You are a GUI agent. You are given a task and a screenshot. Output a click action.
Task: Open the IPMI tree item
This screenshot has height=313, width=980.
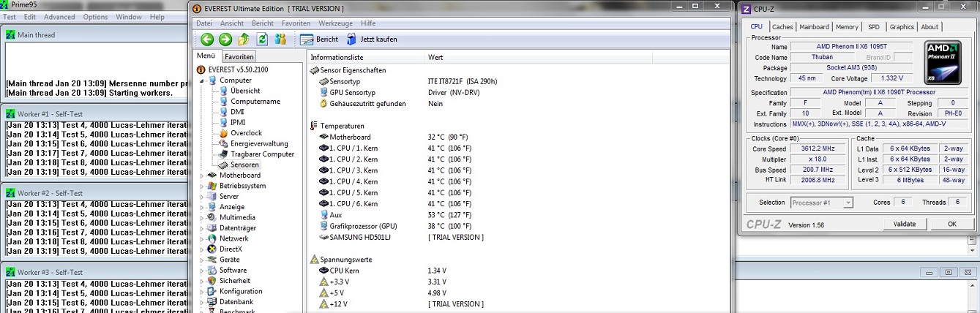coord(239,123)
